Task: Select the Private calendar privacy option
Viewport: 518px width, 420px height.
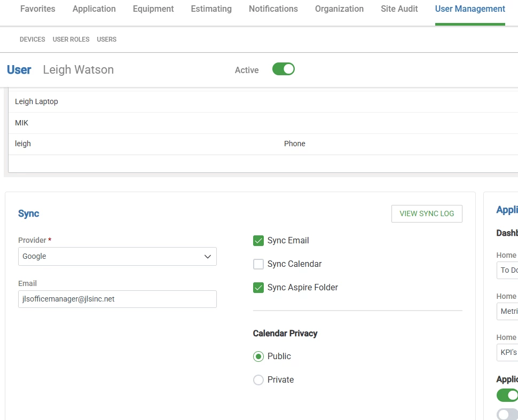Action: coord(258,380)
